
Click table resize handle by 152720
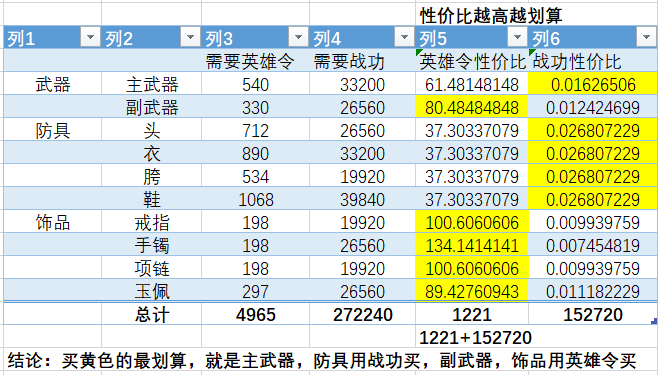tap(653, 321)
